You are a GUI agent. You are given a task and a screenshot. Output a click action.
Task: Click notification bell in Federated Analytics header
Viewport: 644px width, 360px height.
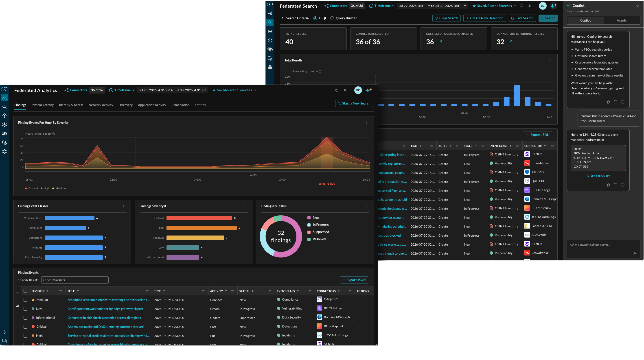(345, 90)
